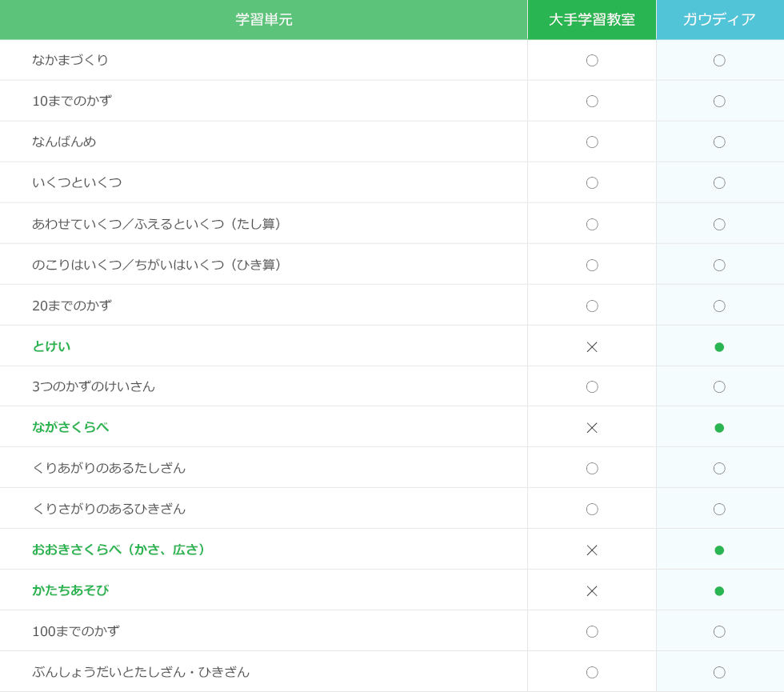
Task: Click the green dot in the とけい row
Action: (x=719, y=347)
